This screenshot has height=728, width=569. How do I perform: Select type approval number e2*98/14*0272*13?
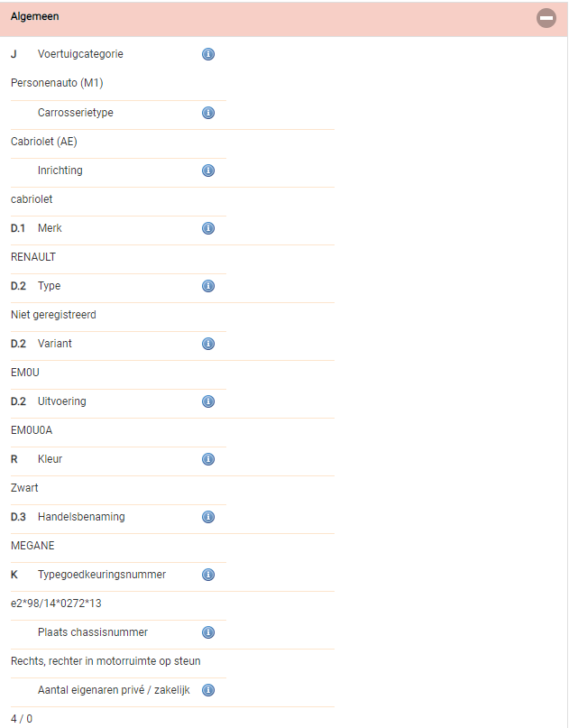click(56, 604)
